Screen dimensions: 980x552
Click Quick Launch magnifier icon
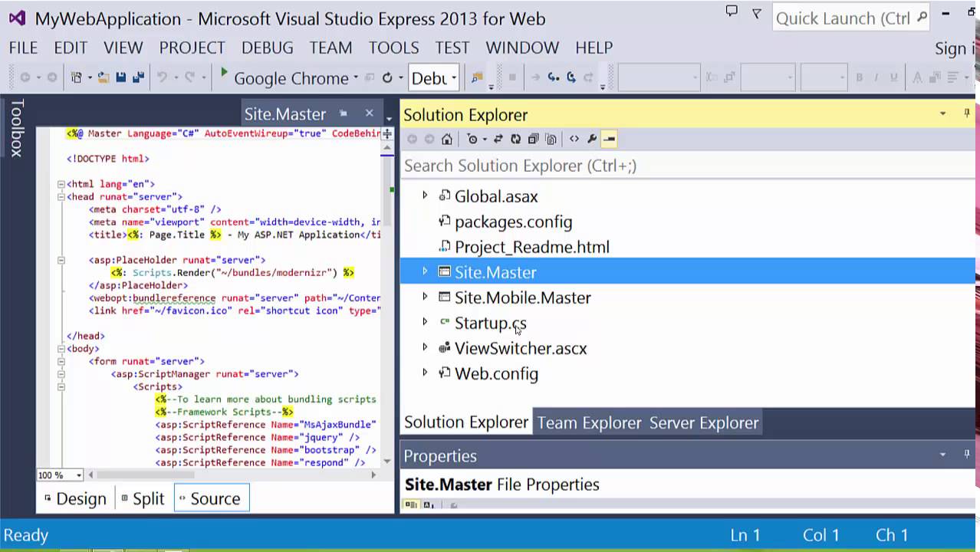(922, 16)
